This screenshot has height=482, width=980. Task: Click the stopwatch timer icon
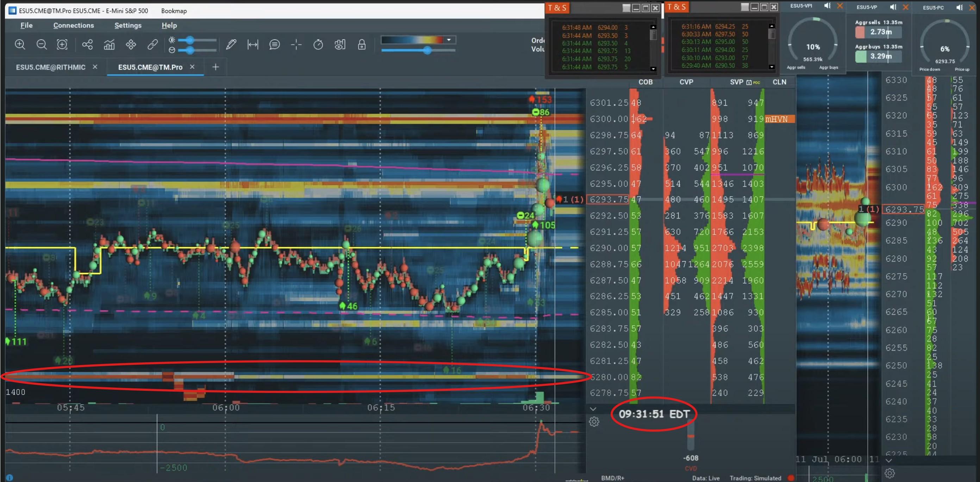318,44
